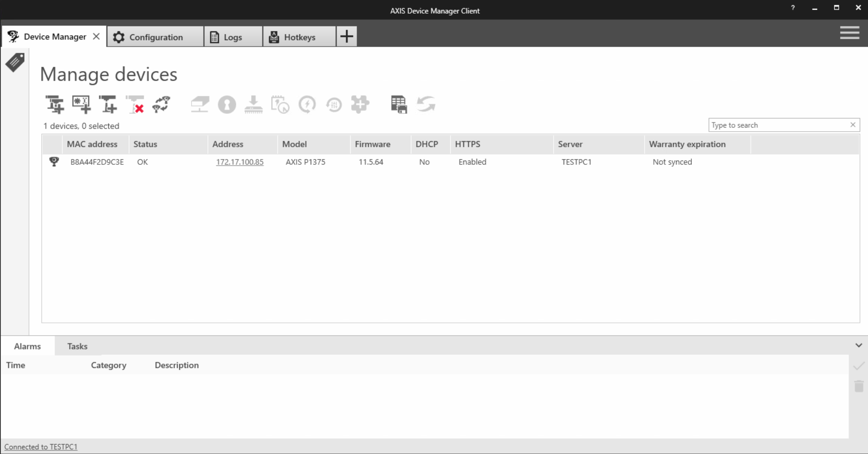868x454 pixels.
Task: Add a new tab with the plus button
Action: [346, 36]
